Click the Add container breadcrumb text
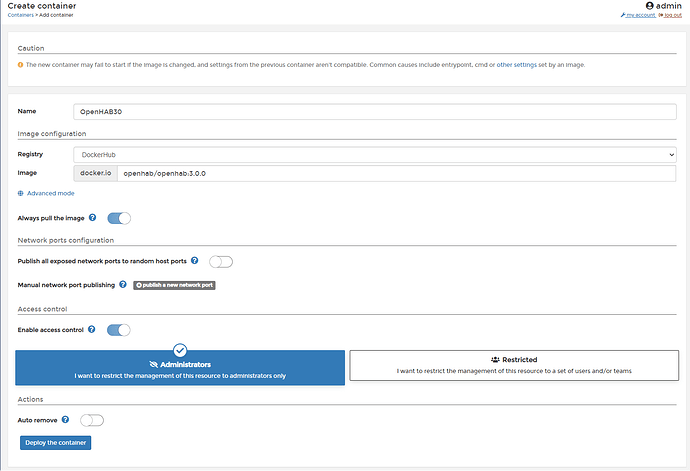 point(56,15)
